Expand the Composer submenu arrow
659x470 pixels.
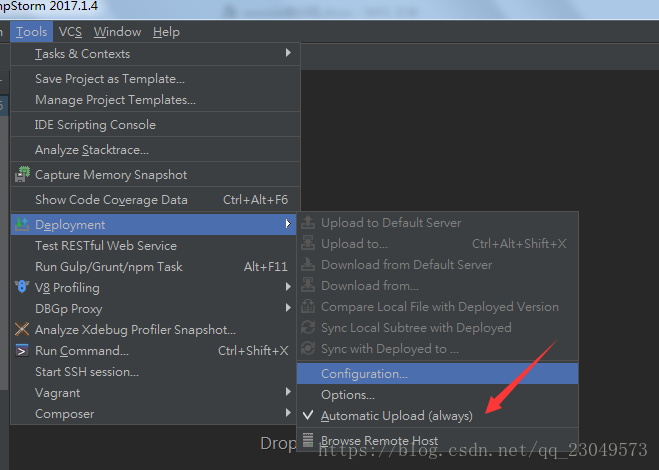click(288, 413)
